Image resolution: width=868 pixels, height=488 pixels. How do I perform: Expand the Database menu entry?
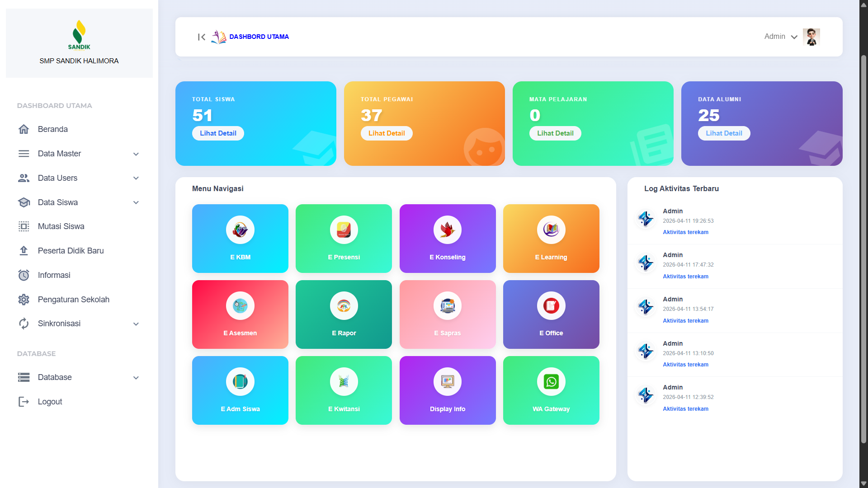(x=136, y=377)
